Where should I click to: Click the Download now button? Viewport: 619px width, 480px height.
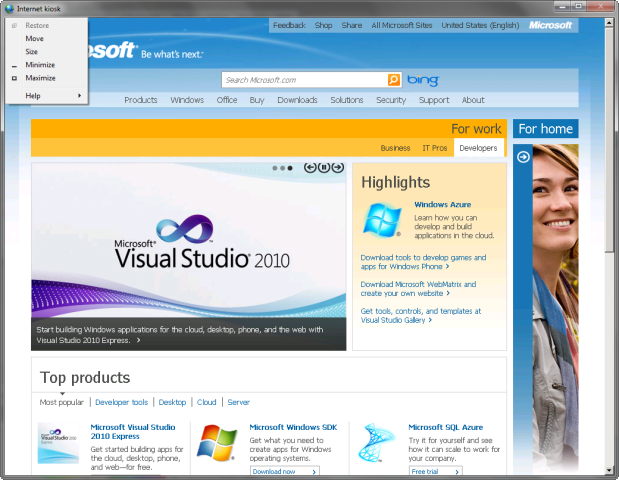coord(285,471)
